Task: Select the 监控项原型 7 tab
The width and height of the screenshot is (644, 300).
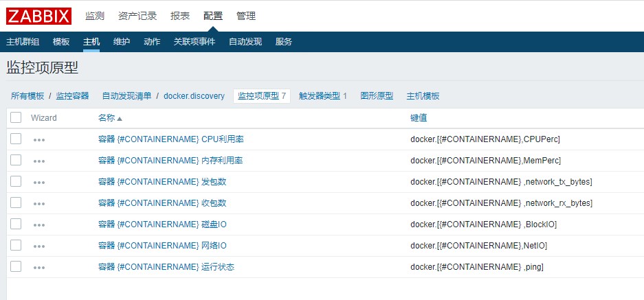Action: (x=262, y=96)
